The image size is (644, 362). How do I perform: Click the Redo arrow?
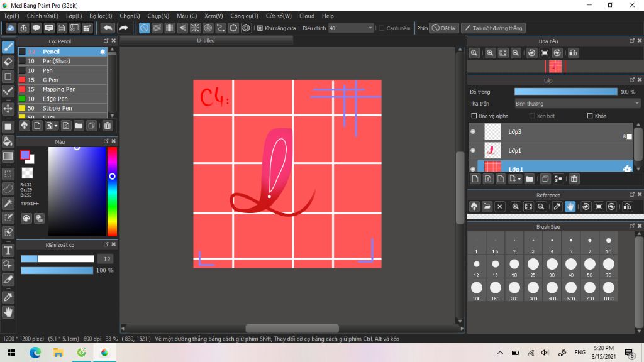click(123, 28)
